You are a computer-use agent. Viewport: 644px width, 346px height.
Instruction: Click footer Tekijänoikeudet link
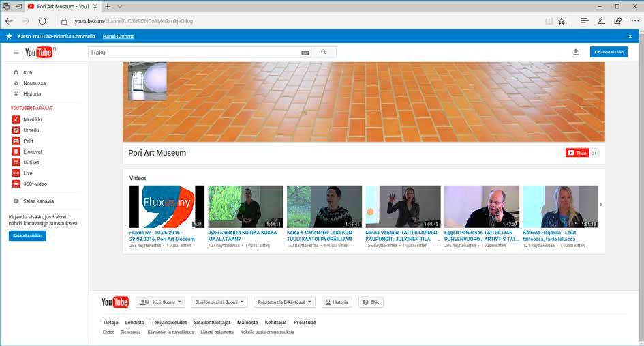[169, 323]
